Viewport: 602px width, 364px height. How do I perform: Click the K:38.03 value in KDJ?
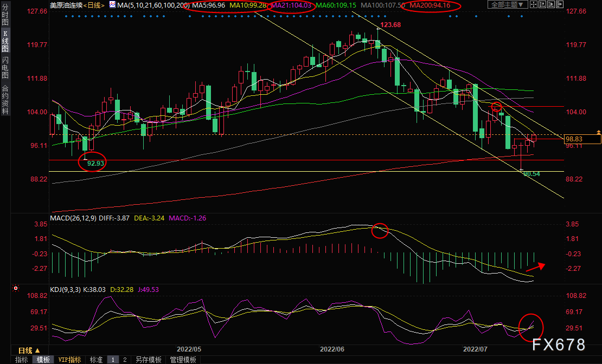coord(94,289)
